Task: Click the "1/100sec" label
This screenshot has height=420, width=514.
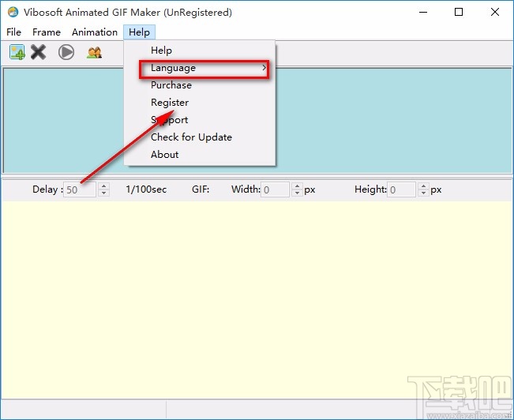Action: click(146, 189)
